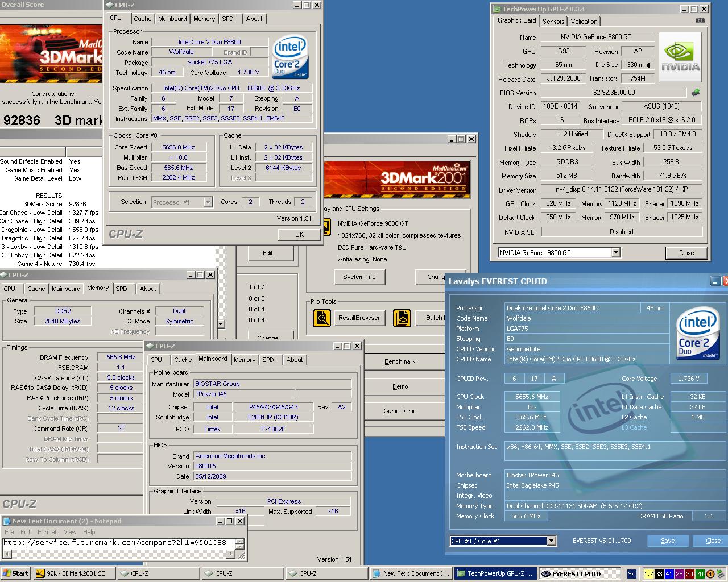Viewport: 728px width, 582px height.
Task: Click the BIOSTAR Group manufacturer field
Action: [x=272, y=384]
